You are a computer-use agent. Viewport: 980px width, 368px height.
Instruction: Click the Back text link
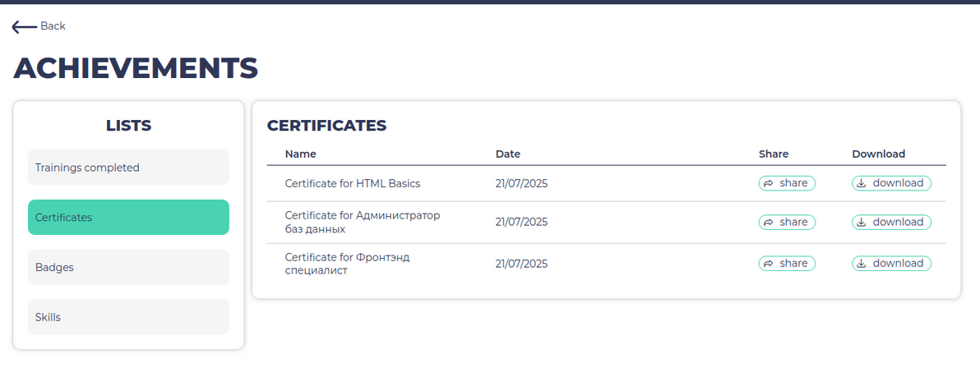(x=53, y=25)
